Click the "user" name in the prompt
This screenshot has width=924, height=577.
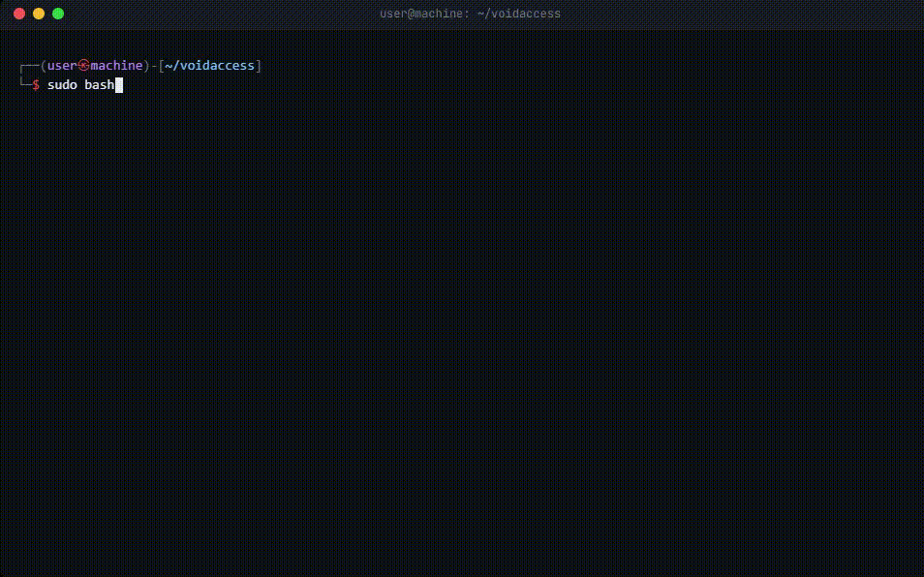pyautogui.click(x=62, y=66)
